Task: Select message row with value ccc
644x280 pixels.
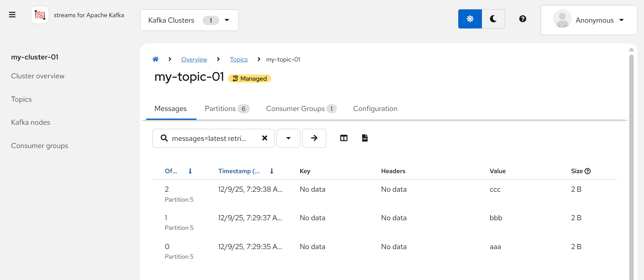Action: [385, 194]
